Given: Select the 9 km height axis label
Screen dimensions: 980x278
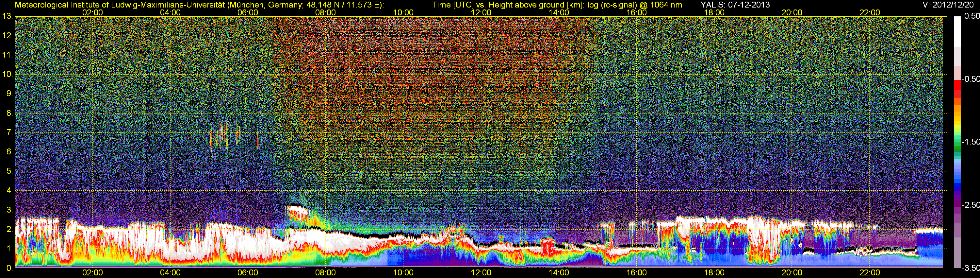Looking at the screenshot, I should [9, 94].
